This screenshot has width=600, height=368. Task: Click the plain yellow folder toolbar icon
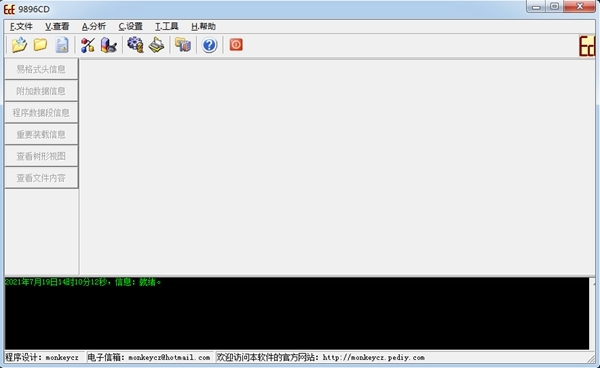pyautogui.click(x=40, y=45)
